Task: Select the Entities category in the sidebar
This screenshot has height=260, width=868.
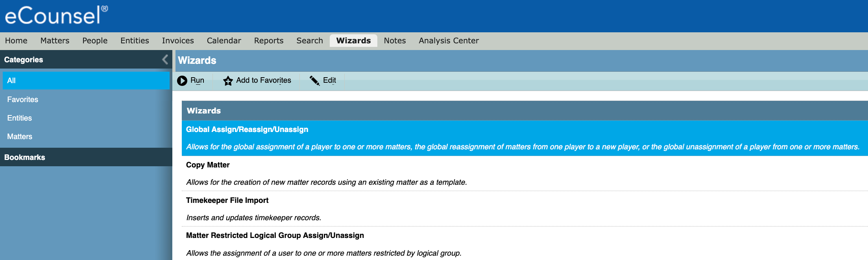Action: point(19,118)
